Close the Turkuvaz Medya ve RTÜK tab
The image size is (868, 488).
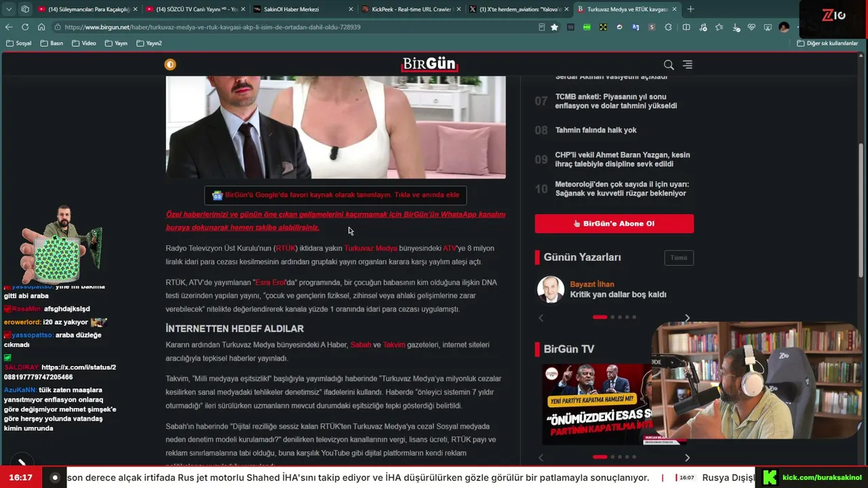tap(674, 9)
